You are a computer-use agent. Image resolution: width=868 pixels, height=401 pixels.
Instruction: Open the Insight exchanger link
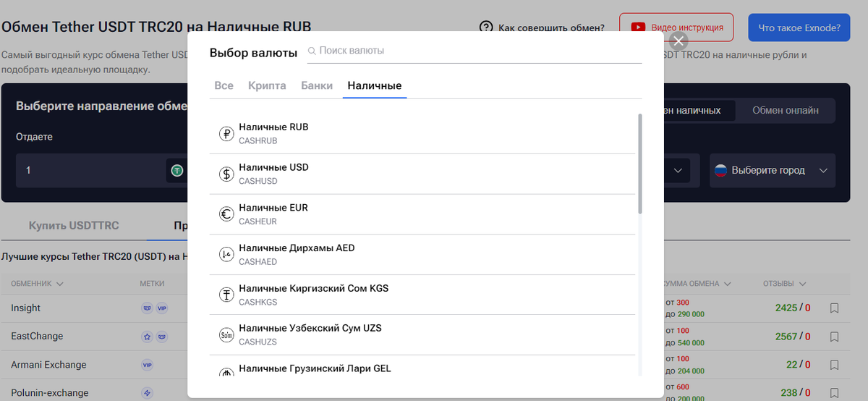click(x=25, y=308)
